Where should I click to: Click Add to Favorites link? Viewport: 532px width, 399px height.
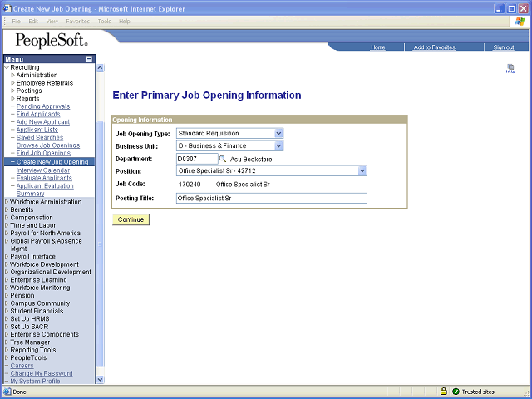[434, 47]
